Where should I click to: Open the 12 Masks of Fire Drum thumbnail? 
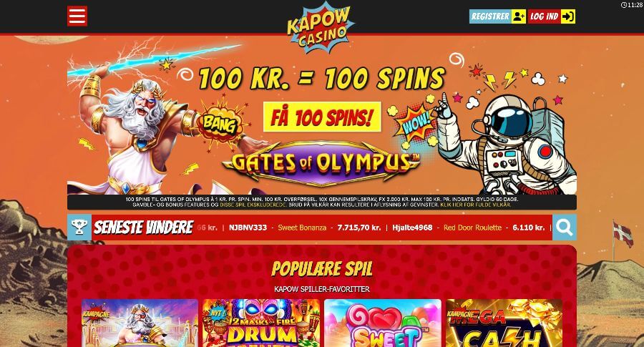click(x=261, y=323)
